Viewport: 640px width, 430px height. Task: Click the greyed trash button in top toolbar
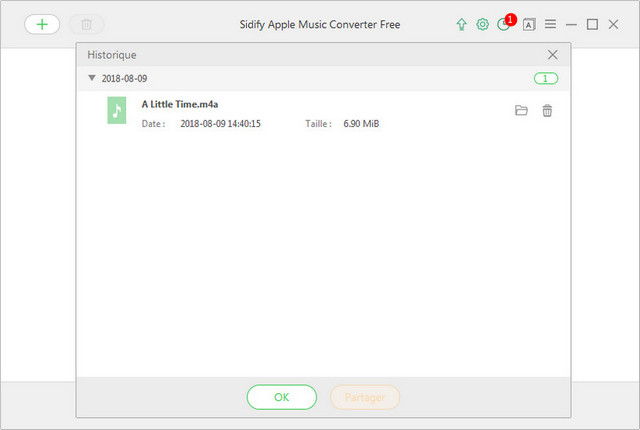click(86, 24)
